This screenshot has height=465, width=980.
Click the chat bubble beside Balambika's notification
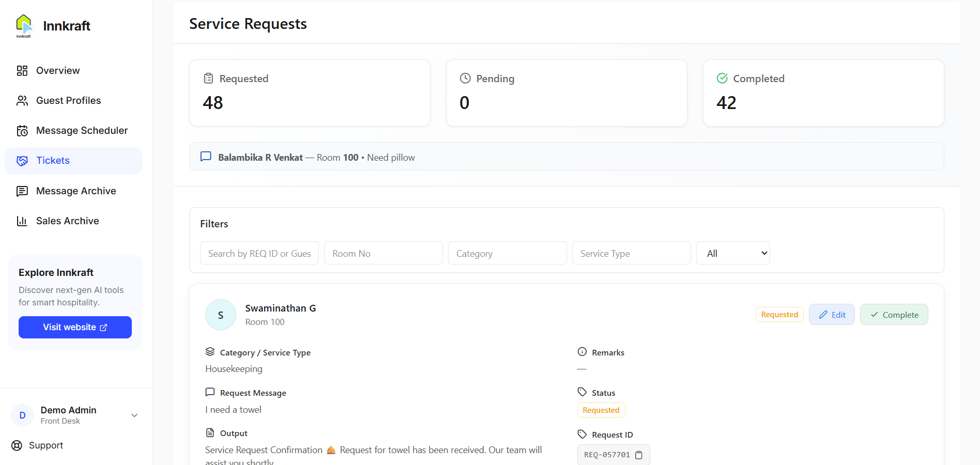coord(206,157)
